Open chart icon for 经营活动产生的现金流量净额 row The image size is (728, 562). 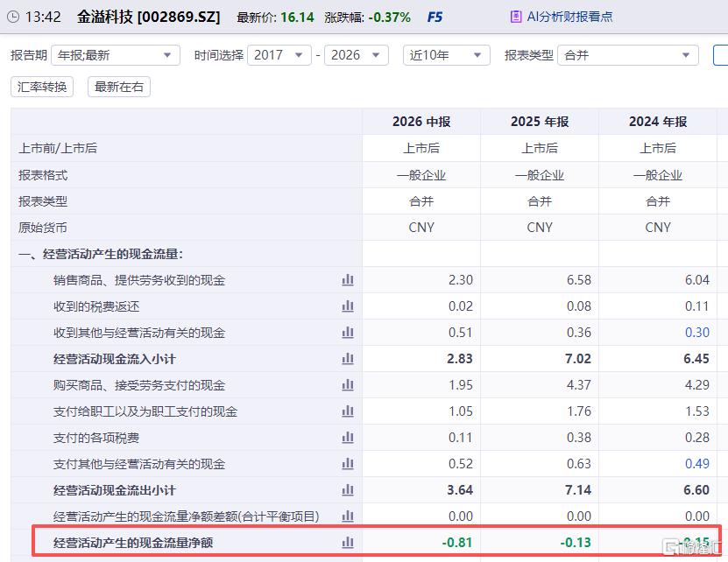pos(348,542)
